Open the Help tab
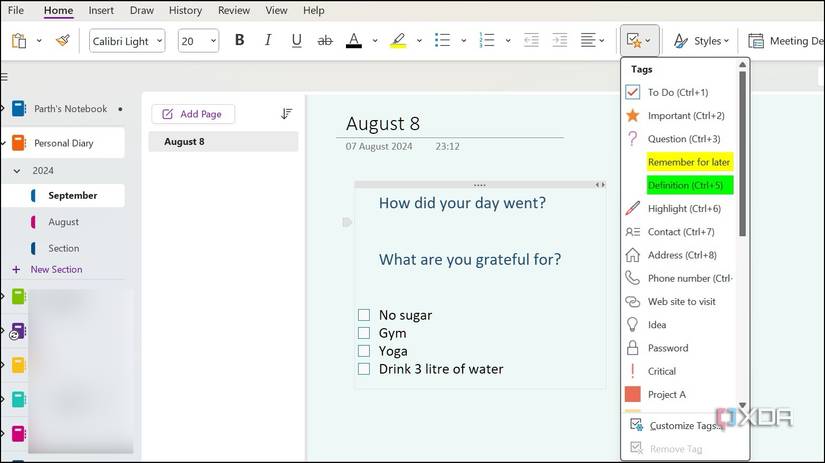The height and width of the screenshot is (463, 825). 314,10
